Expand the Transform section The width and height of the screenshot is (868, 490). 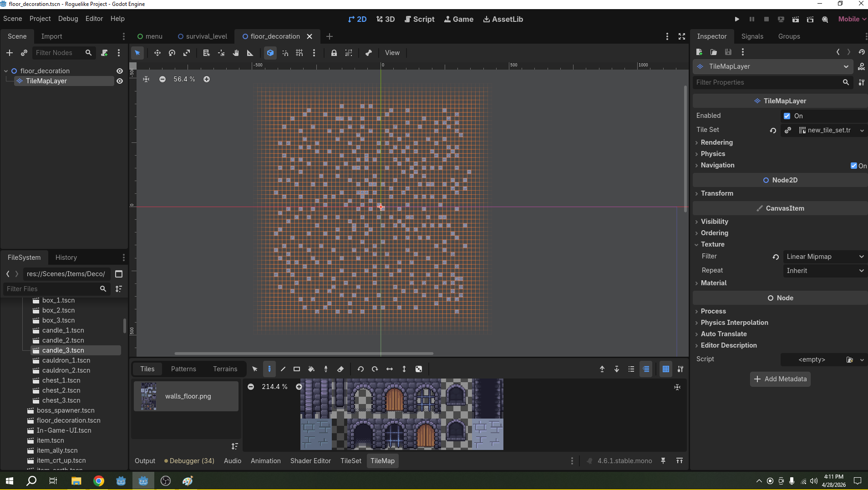tap(717, 193)
